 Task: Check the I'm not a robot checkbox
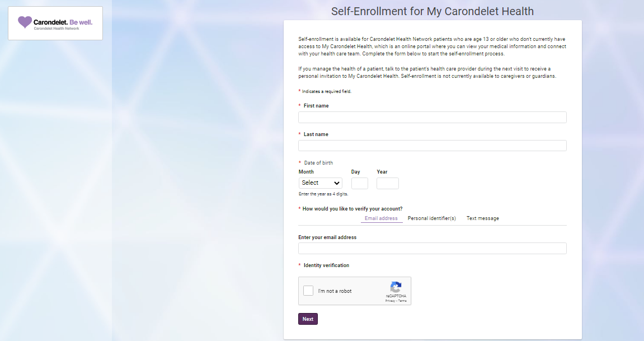click(x=308, y=291)
